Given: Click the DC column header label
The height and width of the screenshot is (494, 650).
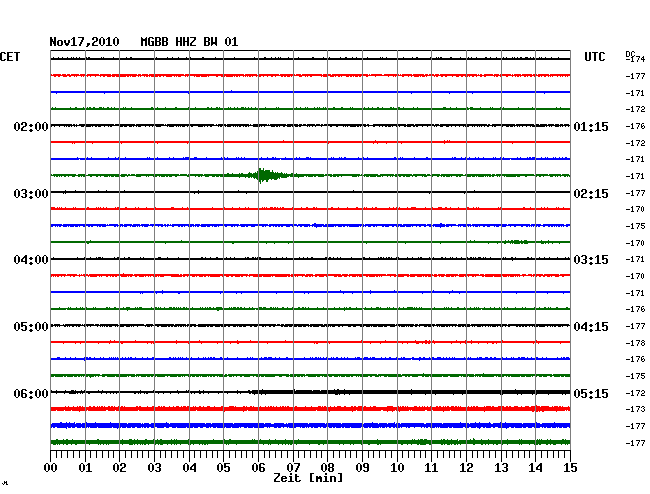Looking at the screenshot, I should [x=630, y=54].
